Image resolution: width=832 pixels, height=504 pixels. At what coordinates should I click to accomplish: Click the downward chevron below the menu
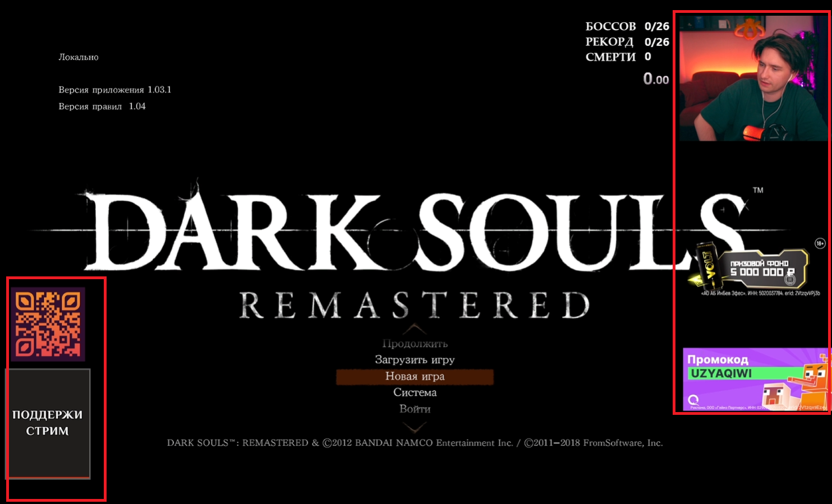point(415,428)
